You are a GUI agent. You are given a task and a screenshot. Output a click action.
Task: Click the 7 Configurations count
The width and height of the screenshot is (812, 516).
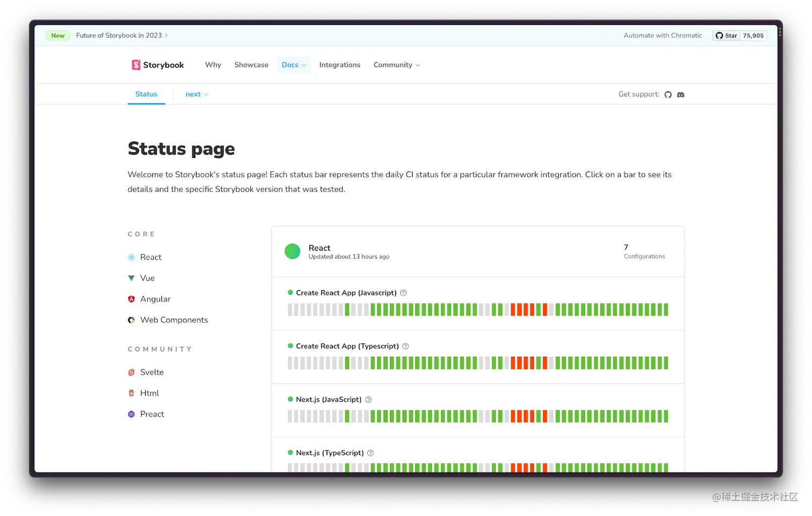pyautogui.click(x=644, y=251)
